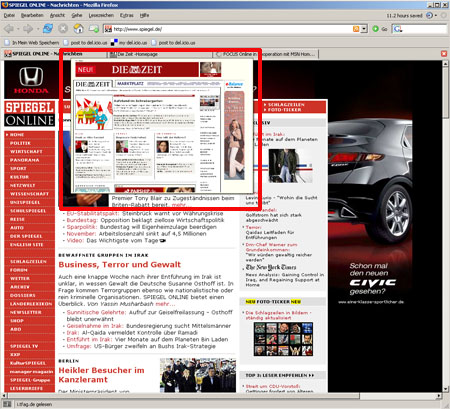Click the Honda logo banner
Image resolution: width=450 pixels, height=409 pixels.
[x=31, y=80]
